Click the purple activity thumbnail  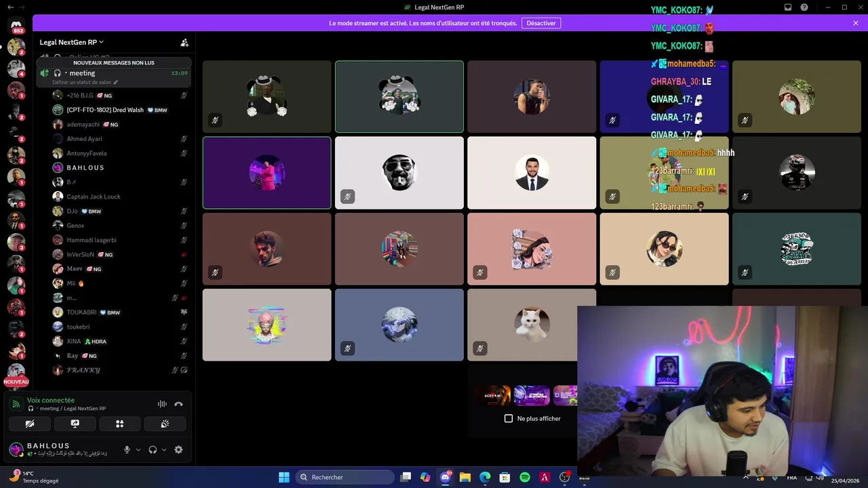pyautogui.click(x=532, y=395)
